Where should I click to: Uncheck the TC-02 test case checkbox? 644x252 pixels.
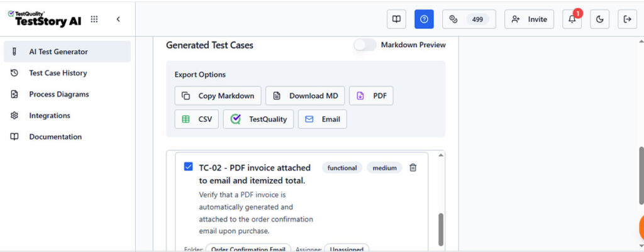(189, 167)
